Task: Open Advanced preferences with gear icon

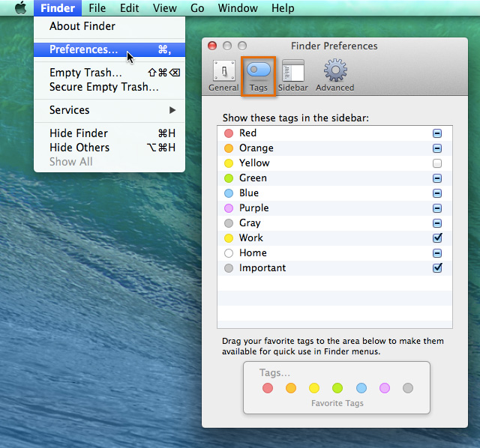Action: [x=335, y=76]
